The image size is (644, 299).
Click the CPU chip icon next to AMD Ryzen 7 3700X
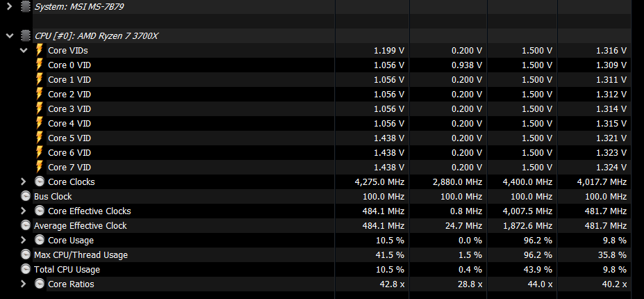tap(26, 35)
